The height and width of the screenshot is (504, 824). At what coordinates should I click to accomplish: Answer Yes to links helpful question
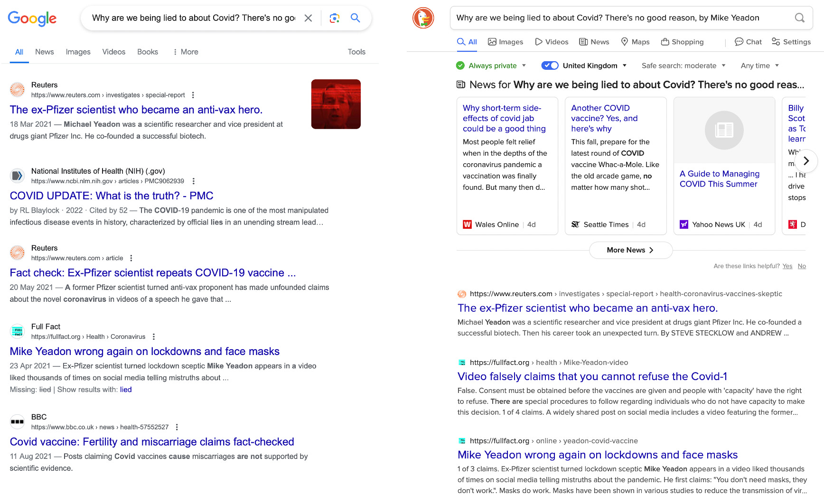(787, 266)
